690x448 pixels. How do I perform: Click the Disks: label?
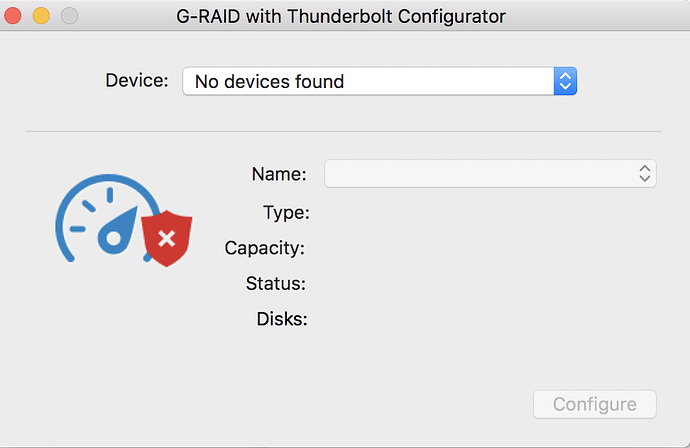[282, 319]
